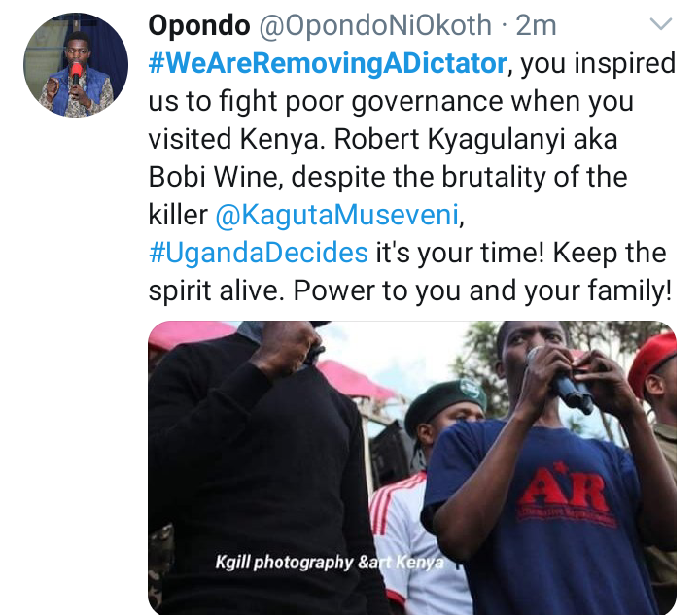
Task: Open the attached tweet photo
Action: tap(412, 468)
